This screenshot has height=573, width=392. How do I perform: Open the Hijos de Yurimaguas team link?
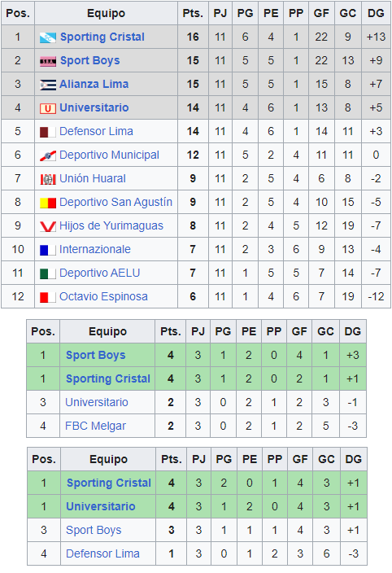(111, 225)
